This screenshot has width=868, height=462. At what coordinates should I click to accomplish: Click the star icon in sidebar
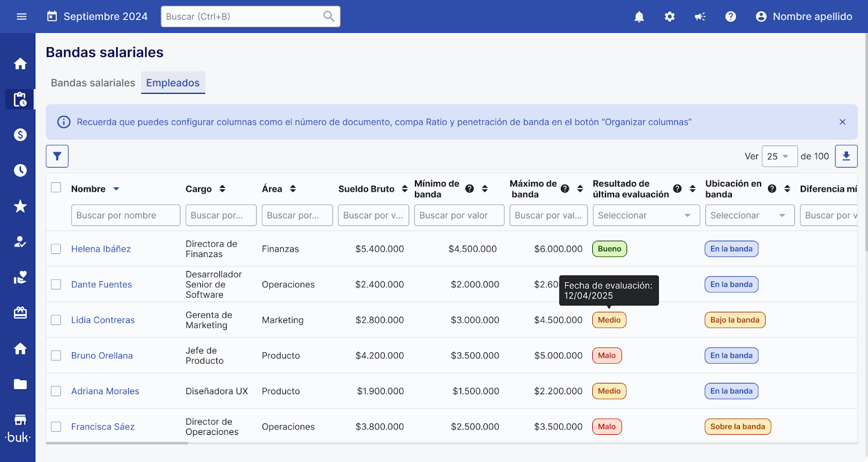click(20, 206)
